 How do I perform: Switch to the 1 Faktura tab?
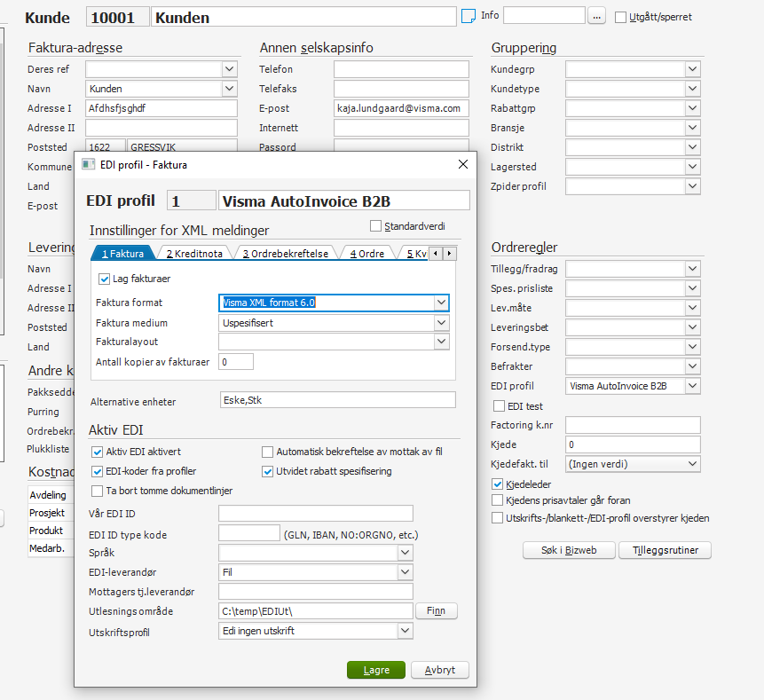click(x=122, y=254)
